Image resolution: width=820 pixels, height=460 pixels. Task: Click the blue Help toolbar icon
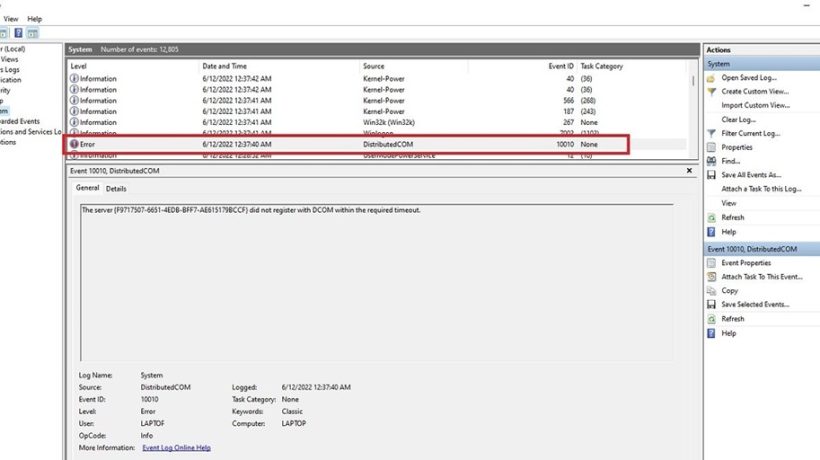point(18,33)
